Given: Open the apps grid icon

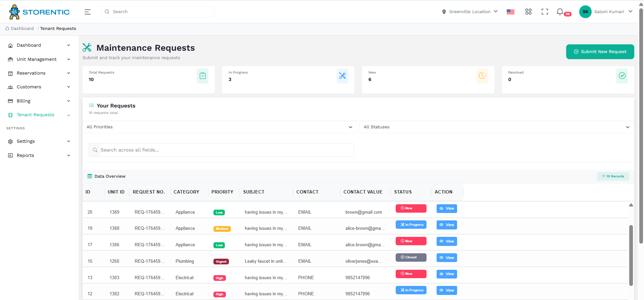Looking at the screenshot, I should coord(528,12).
